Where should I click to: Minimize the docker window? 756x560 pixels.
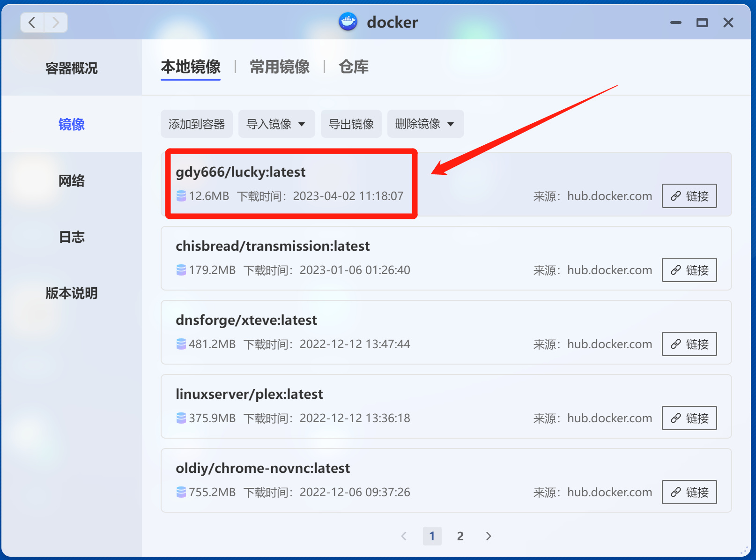pyautogui.click(x=676, y=22)
